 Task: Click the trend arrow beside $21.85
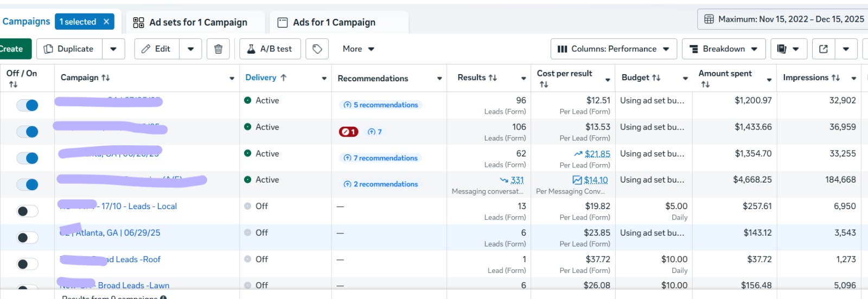pyautogui.click(x=578, y=154)
